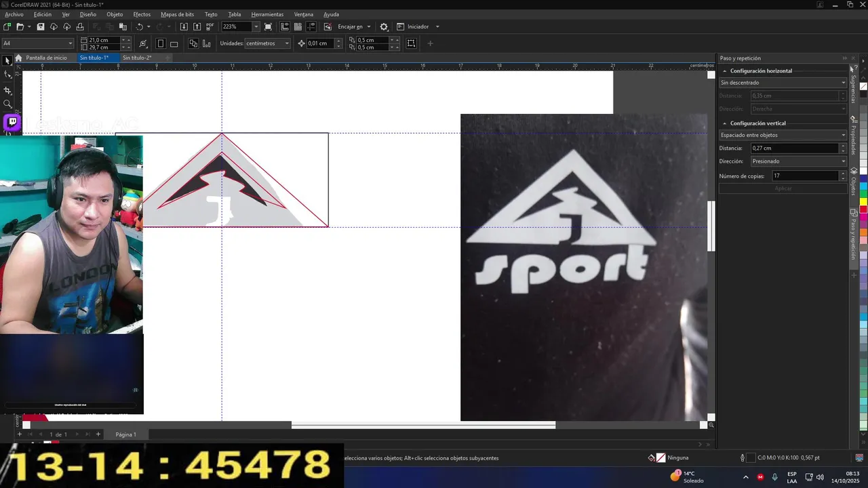
Task: Open the Iniciador dropdown
Action: coord(437,26)
